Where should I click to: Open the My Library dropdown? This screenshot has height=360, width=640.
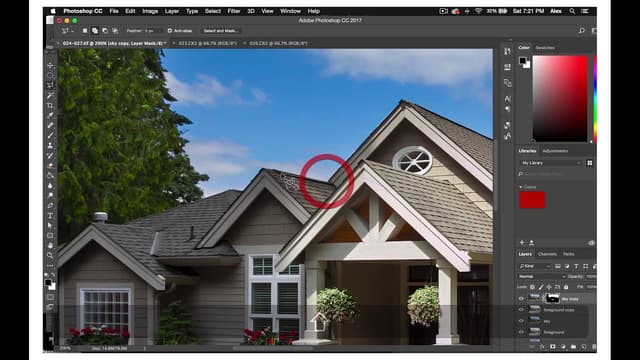pos(551,163)
